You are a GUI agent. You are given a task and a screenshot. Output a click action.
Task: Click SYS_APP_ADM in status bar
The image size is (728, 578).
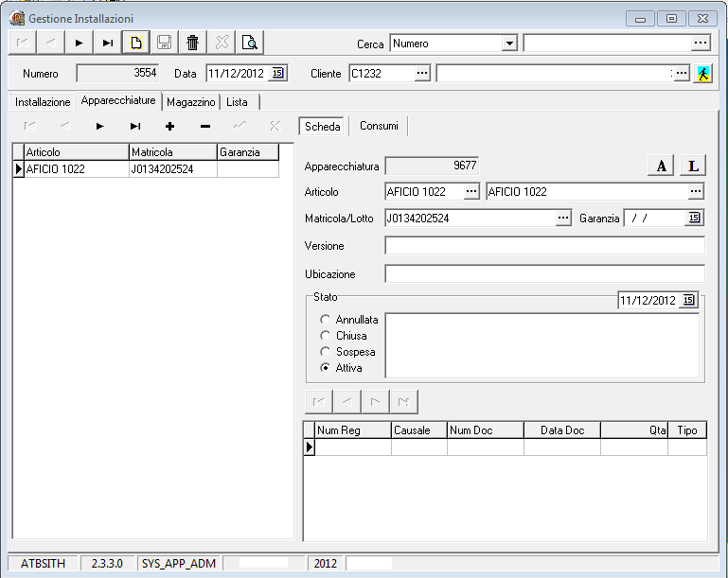pos(179,564)
